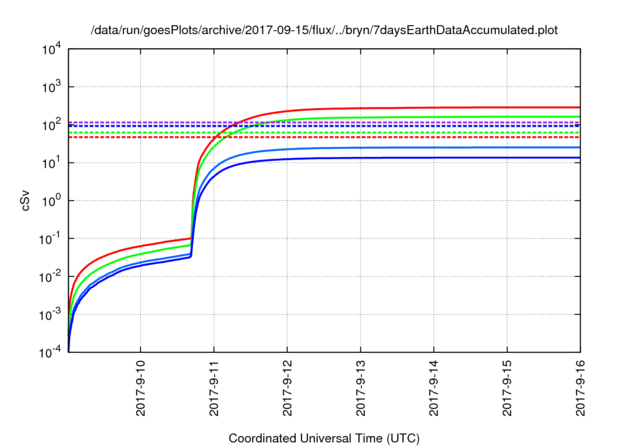This screenshot has width=640, height=448.
Task: Click the 10^3 y-axis tick label
Action: tap(51, 87)
